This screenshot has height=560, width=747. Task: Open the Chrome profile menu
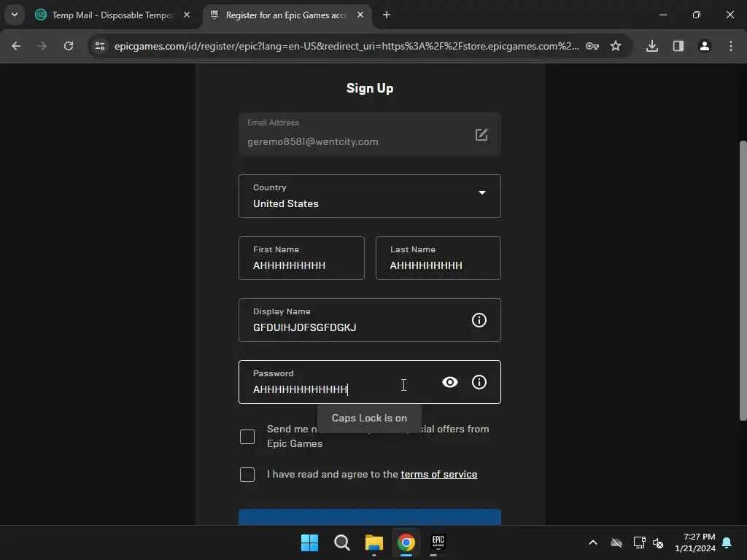(705, 46)
